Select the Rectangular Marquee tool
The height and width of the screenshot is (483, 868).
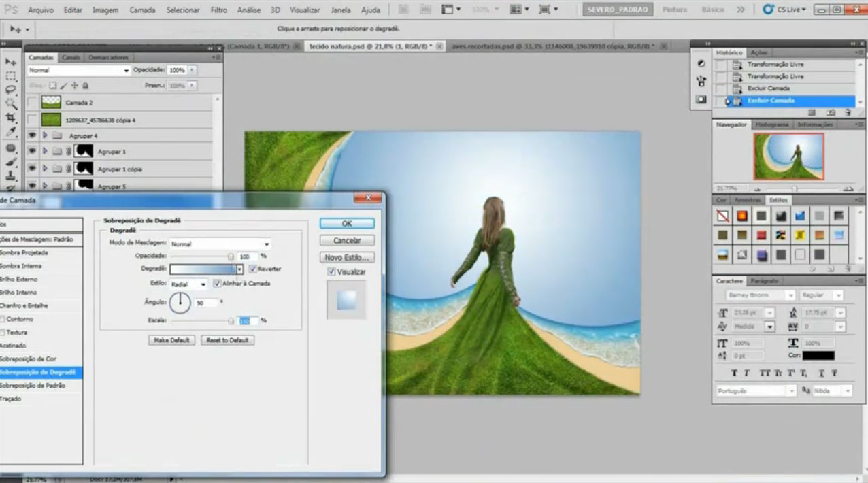point(11,76)
